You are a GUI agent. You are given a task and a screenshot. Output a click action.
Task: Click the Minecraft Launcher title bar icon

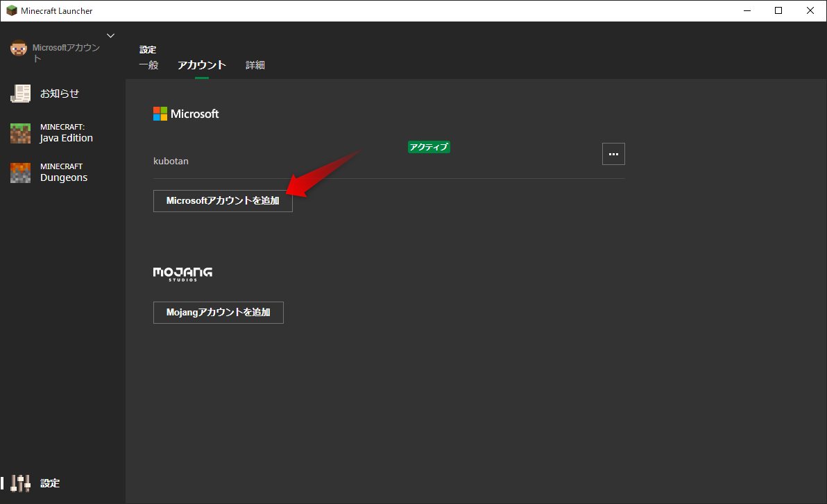tap(11, 11)
